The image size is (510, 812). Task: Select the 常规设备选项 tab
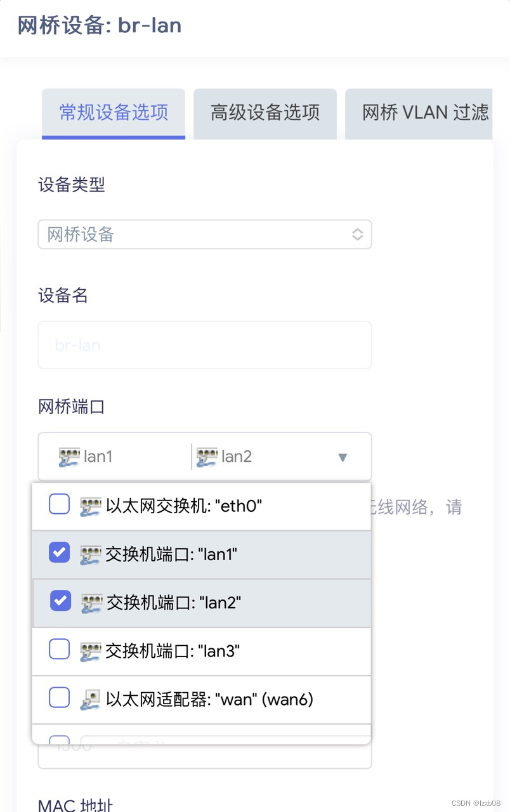coord(114,114)
